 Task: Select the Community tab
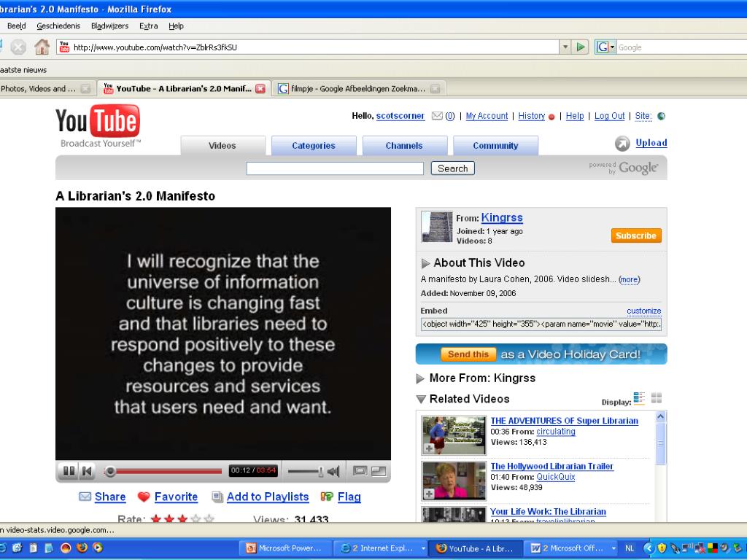[495, 146]
